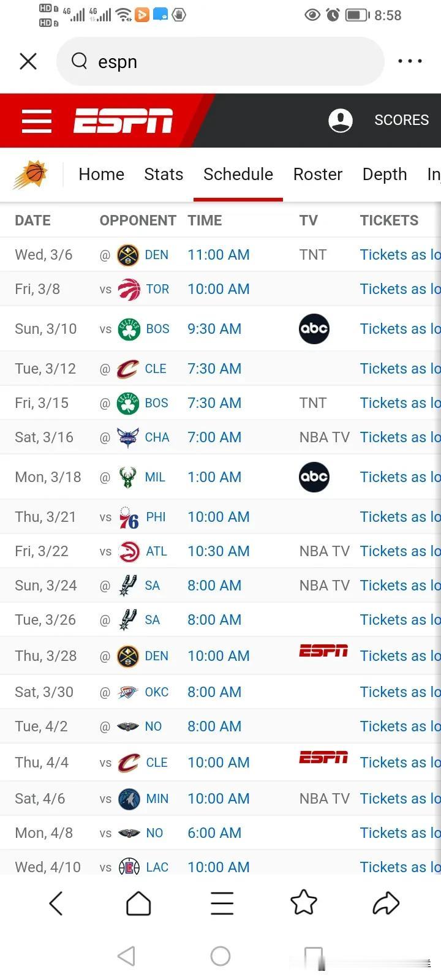441x980 pixels.
Task: Open the MIL Bucks team link
Action: [155, 477]
